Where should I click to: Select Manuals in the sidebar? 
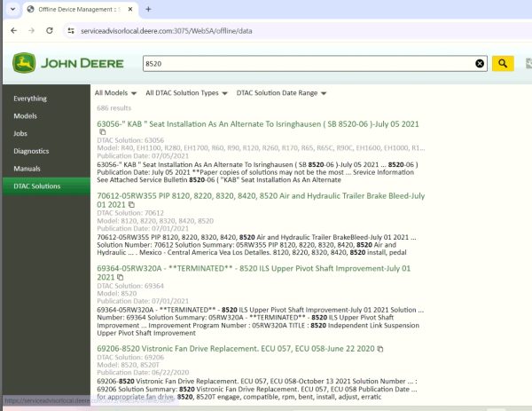[27, 169]
